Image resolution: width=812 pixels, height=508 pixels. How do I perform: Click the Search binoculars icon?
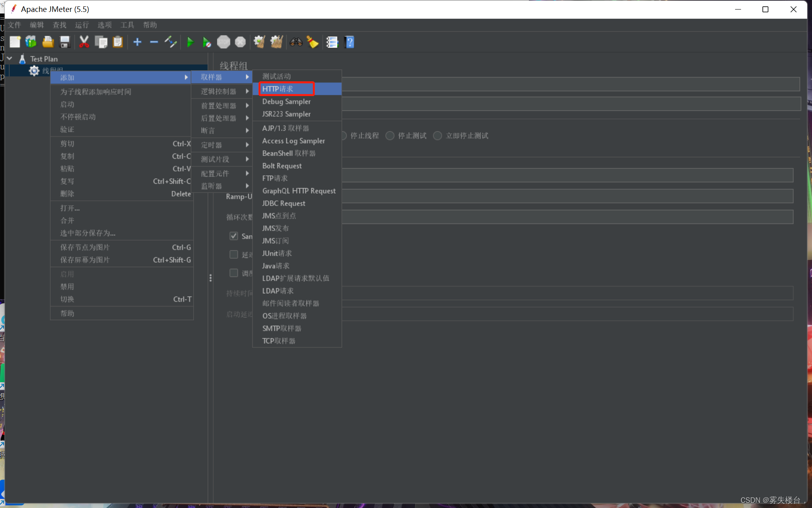click(x=296, y=42)
